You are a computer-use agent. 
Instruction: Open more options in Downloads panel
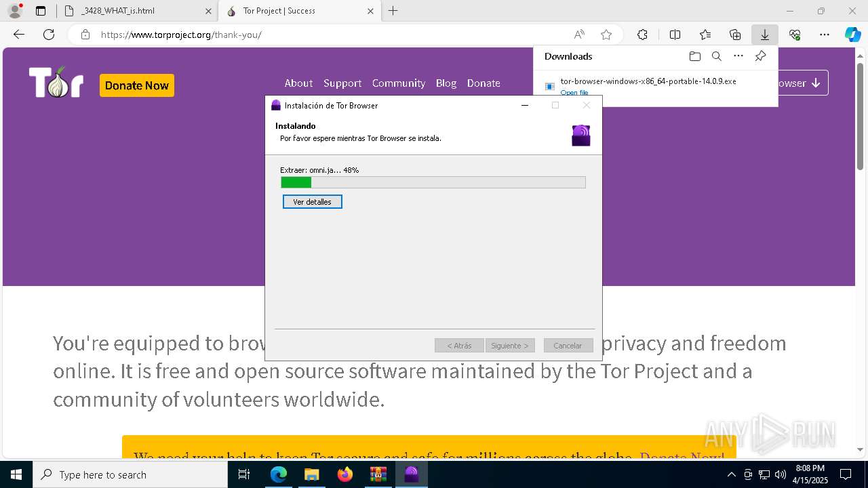(738, 56)
